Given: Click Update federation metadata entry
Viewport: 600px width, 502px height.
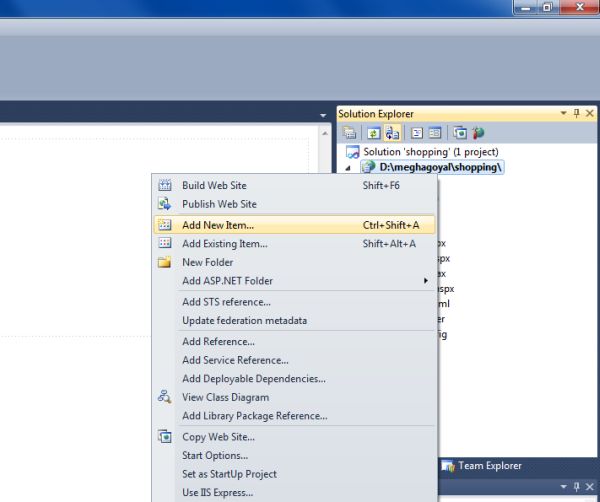Looking at the screenshot, I should tap(294, 321).
